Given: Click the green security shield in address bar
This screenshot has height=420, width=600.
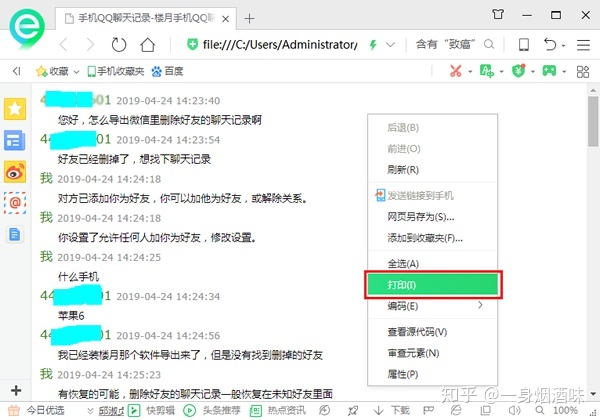Looking at the screenshot, I should pyautogui.click(x=192, y=44).
